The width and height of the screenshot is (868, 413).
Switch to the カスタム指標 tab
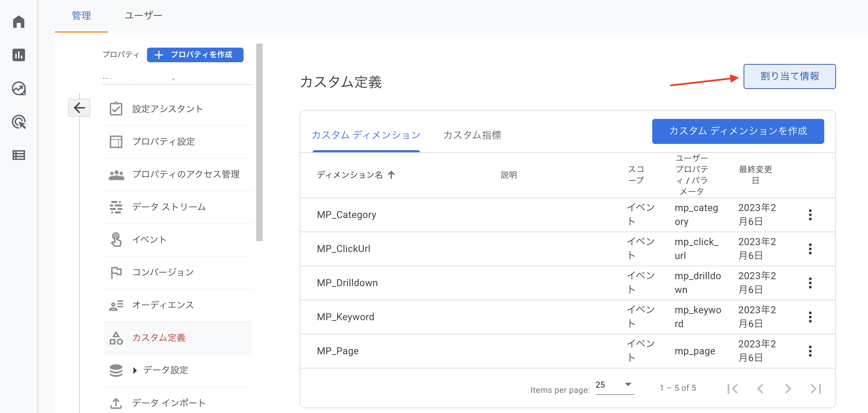tap(472, 135)
